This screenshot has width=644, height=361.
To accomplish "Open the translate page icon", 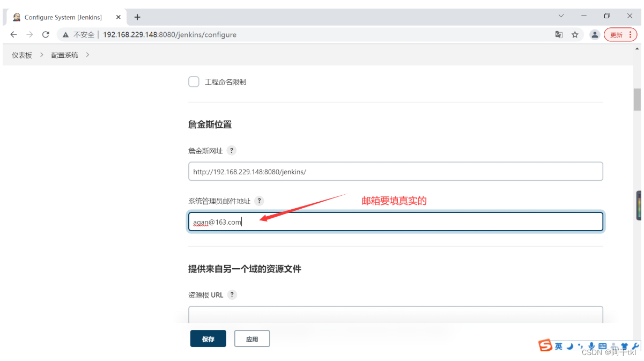I will [x=559, y=34].
